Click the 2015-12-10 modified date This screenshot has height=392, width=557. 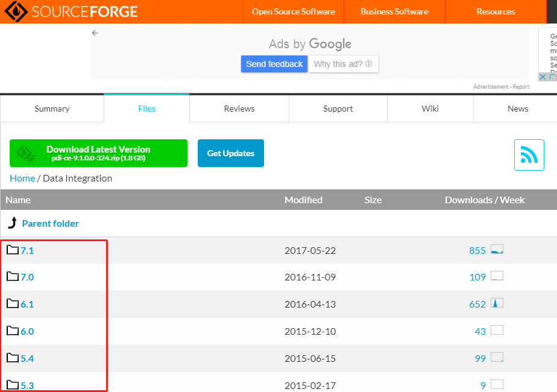click(310, 331)
